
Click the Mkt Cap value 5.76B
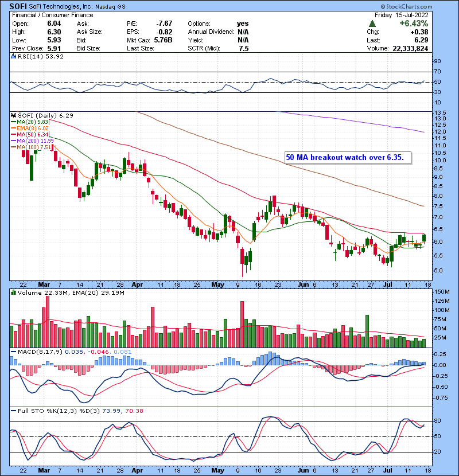pyautogui.click(x=163, y=40)
